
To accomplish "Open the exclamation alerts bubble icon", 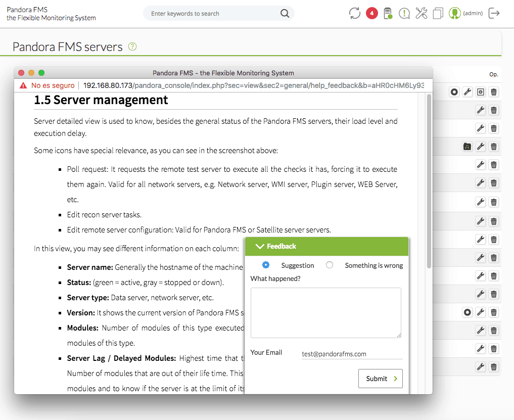I will (x=404, y=14).
